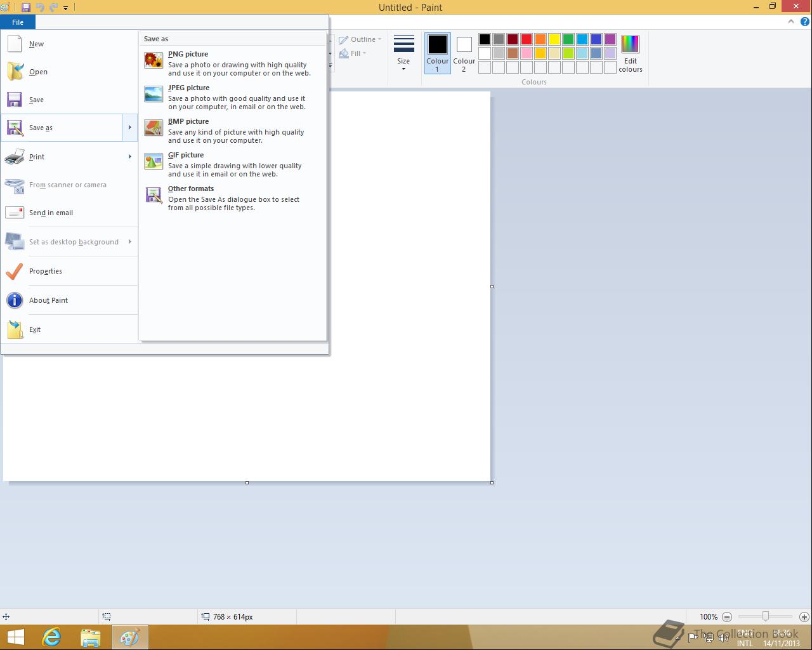This screenshot has width=812, height=650.
Task: Click the File tab
Action: tap(18, 22)
